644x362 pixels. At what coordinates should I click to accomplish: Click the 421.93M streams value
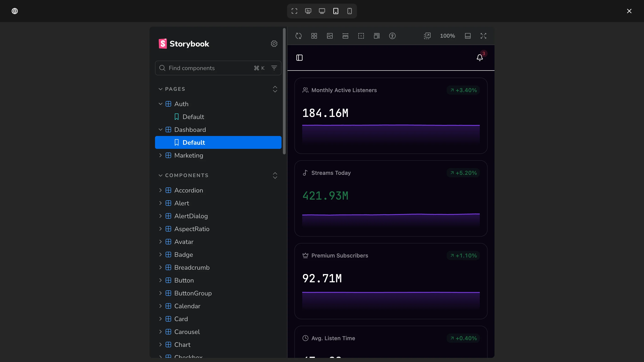pos(325,196)
